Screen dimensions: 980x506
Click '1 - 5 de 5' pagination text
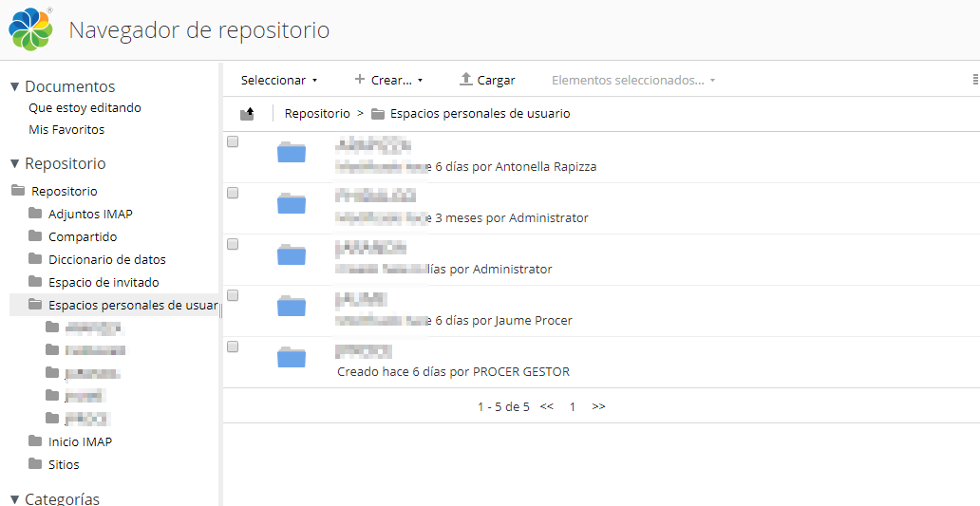click(x=503, y=406)
